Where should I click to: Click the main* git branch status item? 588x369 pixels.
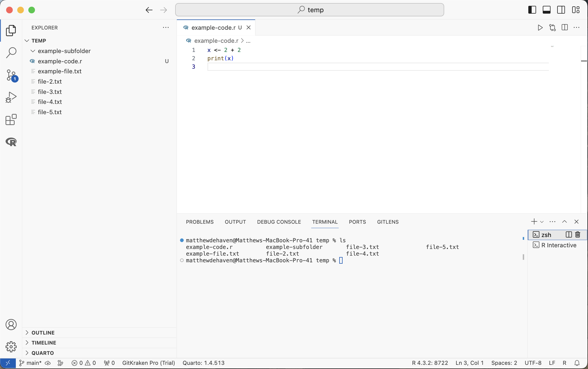tap(31, 363)
